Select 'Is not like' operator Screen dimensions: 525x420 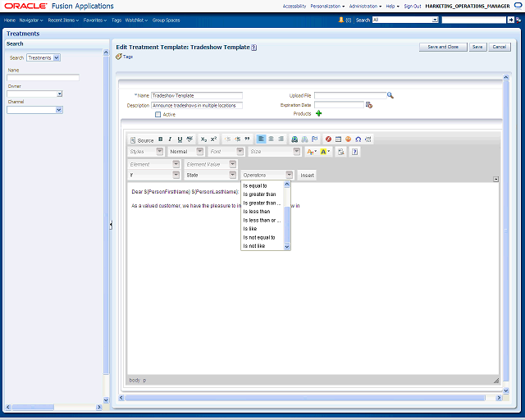point(254,246)
